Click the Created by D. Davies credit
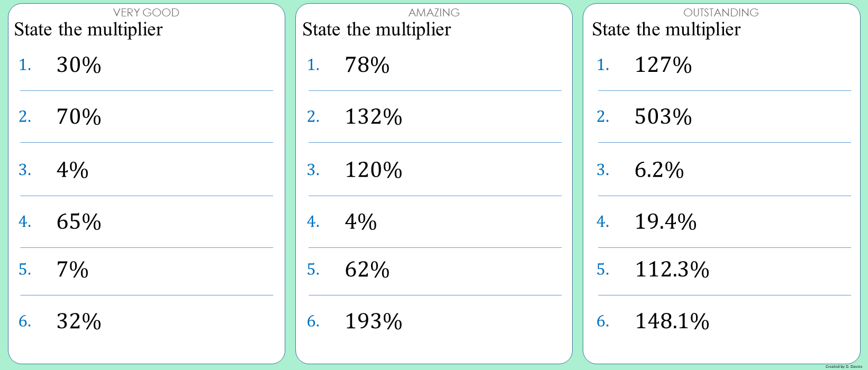Image resolution: width=868 pixels, height=370 pixels. (844, 366)
